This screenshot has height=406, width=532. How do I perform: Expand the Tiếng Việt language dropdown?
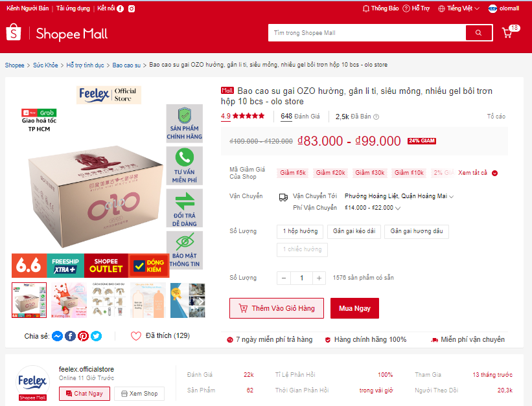pyautogui.click(x=459, y=8)
